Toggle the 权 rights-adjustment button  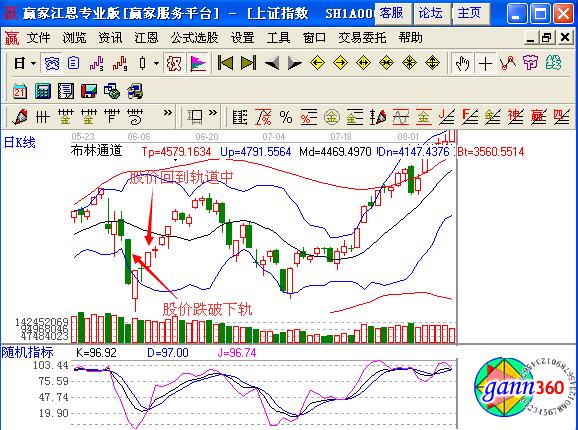pyautogui.click(x=174, y=63)
